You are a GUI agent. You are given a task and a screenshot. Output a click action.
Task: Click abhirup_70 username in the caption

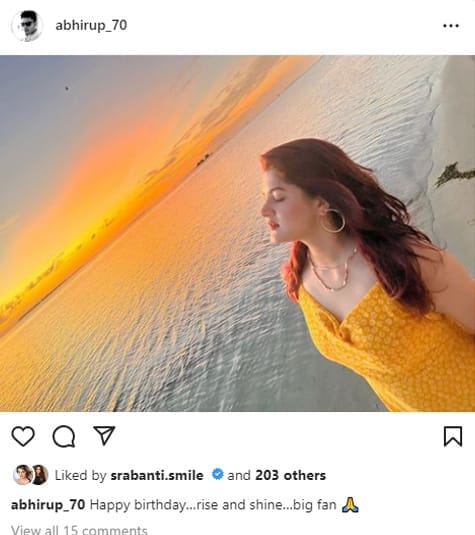(48, 505)
